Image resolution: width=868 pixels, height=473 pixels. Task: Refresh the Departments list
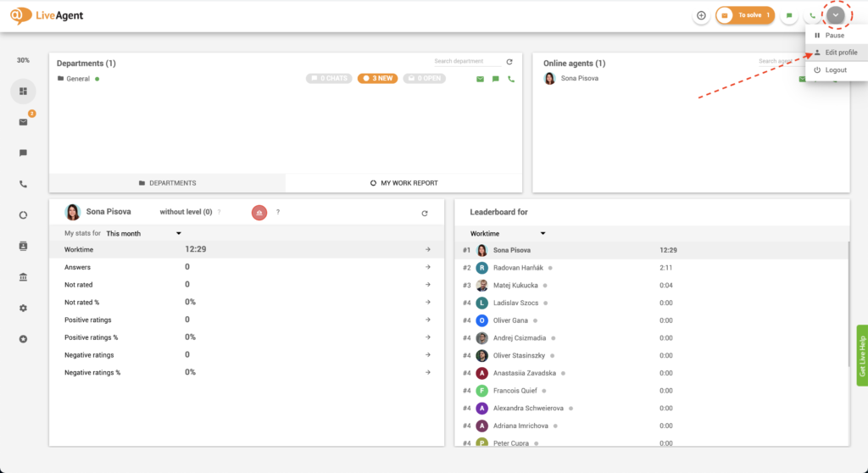[x=509, y=62]
